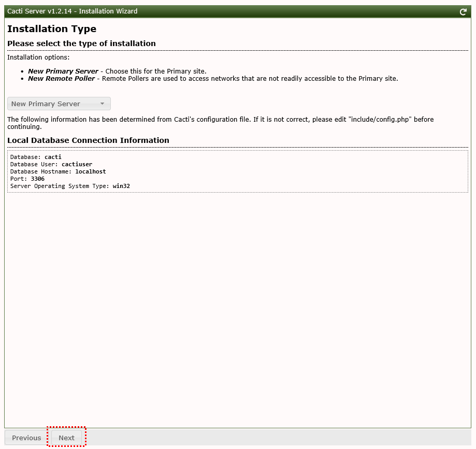Click the 'Cacti Server v1.2.14 - Installation Wizard' title

click(x=72, y=11)
